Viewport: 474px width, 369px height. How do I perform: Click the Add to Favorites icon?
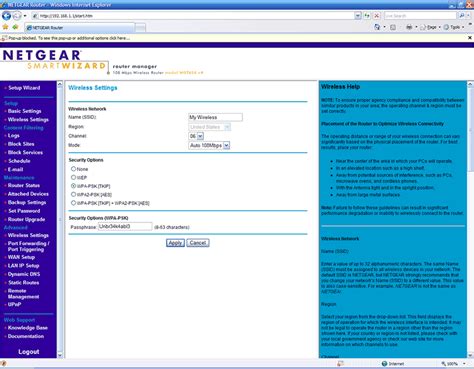click(x=15, y=27)
